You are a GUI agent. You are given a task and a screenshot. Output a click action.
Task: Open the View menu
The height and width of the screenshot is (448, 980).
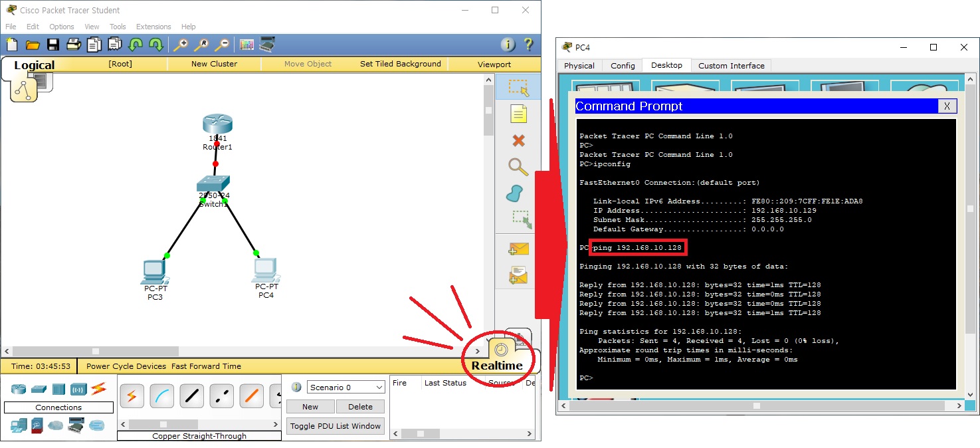click(92, 27)
